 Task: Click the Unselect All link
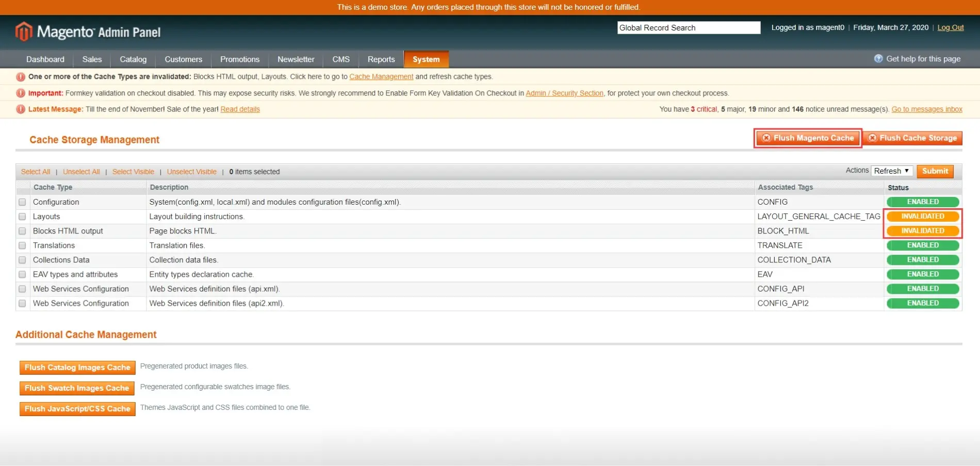(81, 172)
